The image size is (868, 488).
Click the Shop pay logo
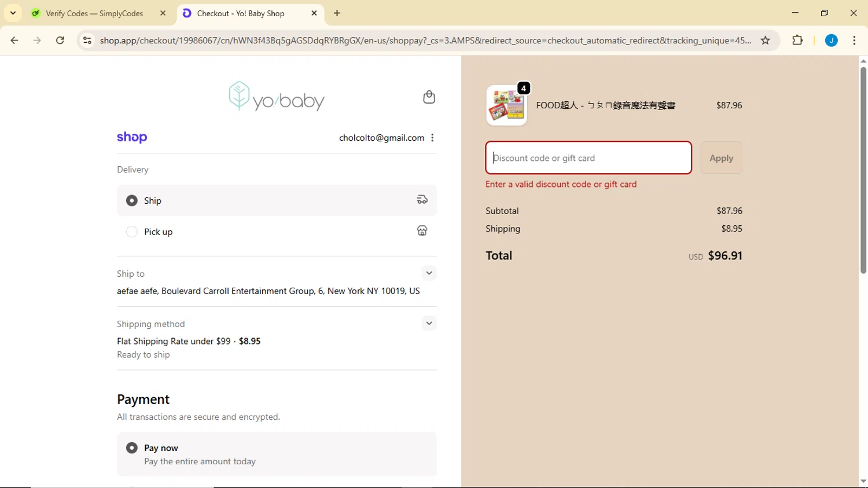(x=132, y=137)
